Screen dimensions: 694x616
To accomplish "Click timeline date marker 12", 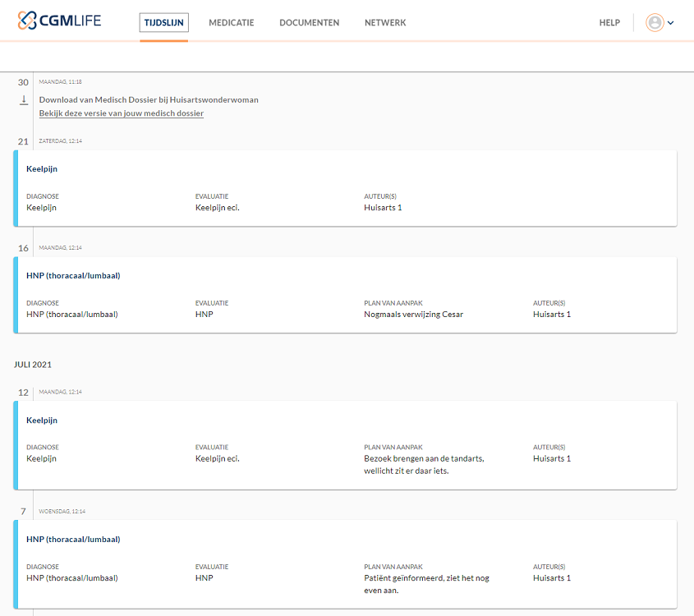I will [x=23, y=393].
